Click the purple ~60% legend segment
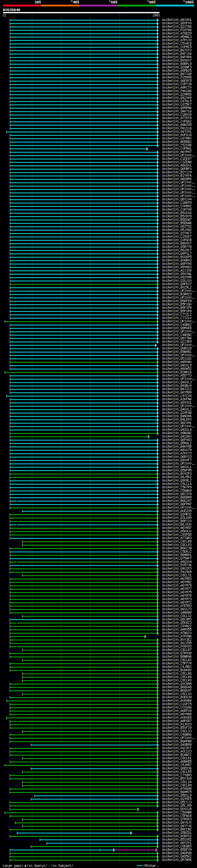 tap(98, 6)
